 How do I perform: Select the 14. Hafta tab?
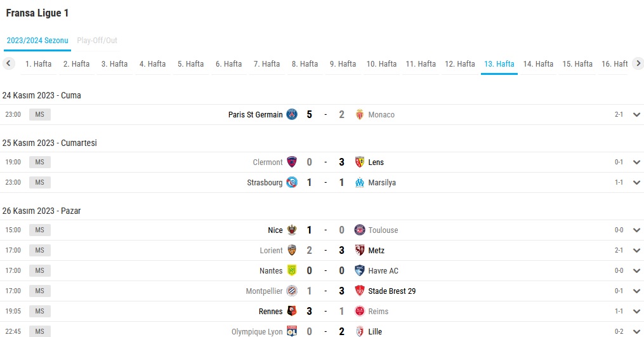pyautogui.click(x=538, y=64)
